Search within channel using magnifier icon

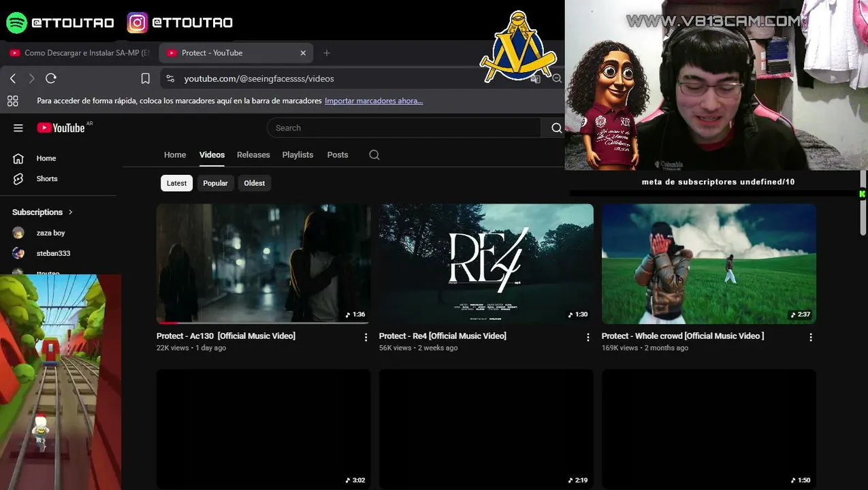point(374,155)
